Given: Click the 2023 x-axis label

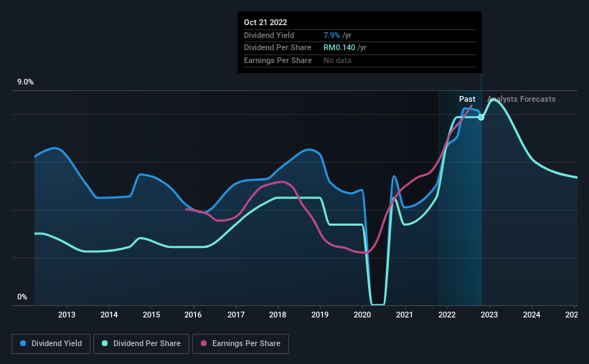Looking at the screenshot, I should click(x=489, y=315).
